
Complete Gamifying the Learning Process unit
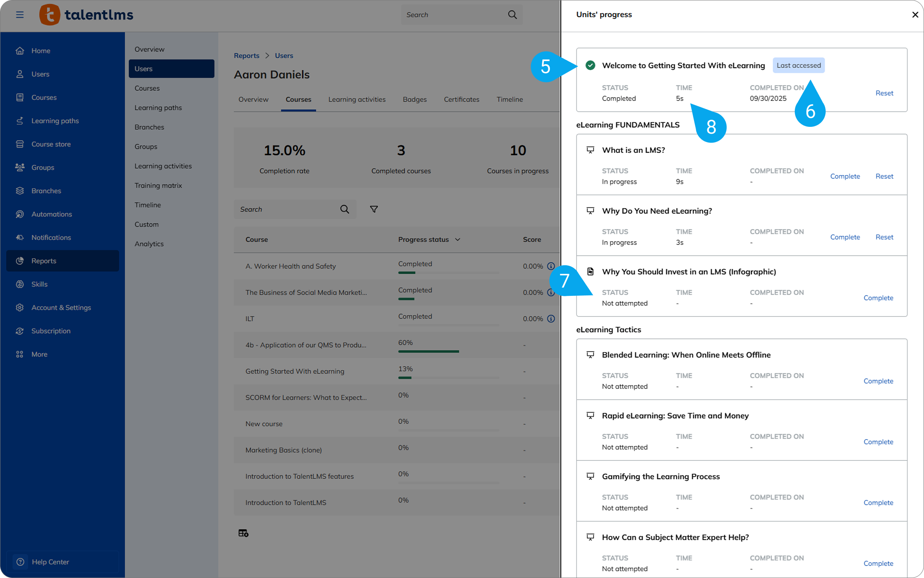(x=878, y=503)
